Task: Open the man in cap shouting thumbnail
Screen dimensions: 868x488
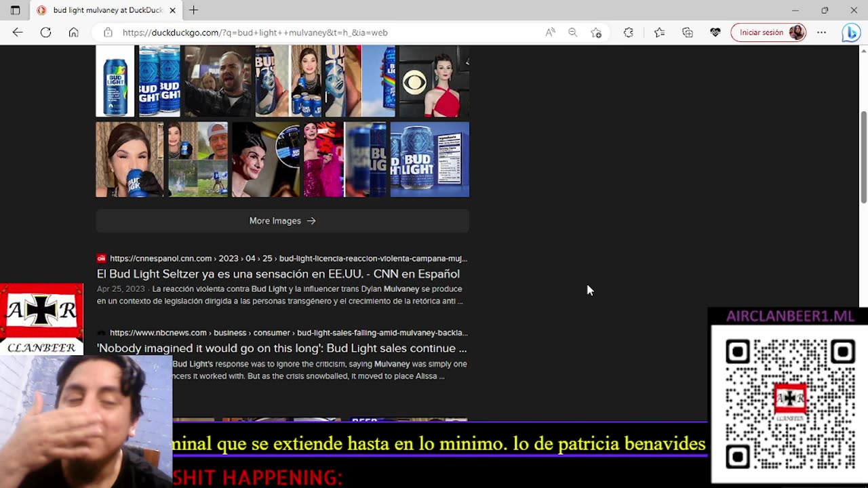Action: pos(218,81)
